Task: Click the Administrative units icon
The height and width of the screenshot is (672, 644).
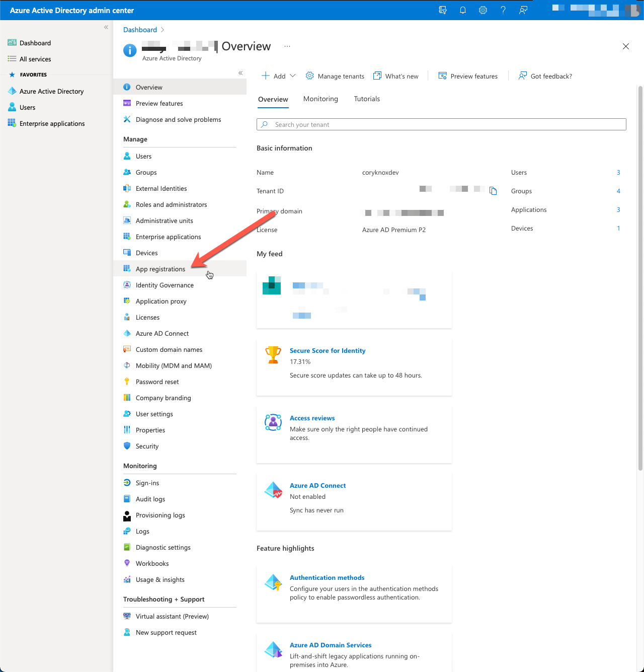Action: [127, 220]
